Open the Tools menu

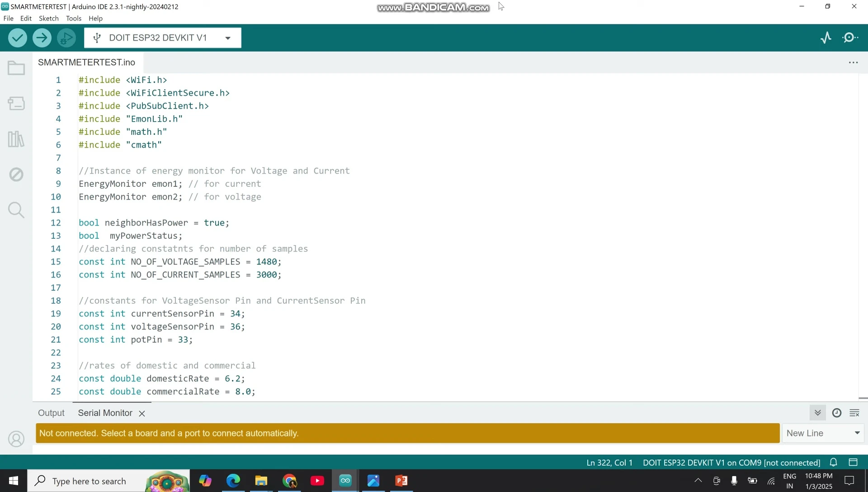[x=74, y=19]
